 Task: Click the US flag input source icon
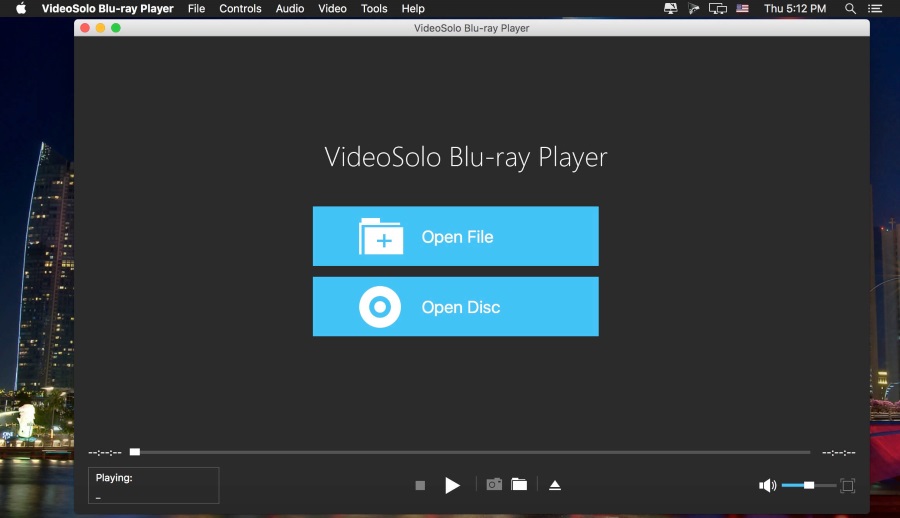click(742, 9)
